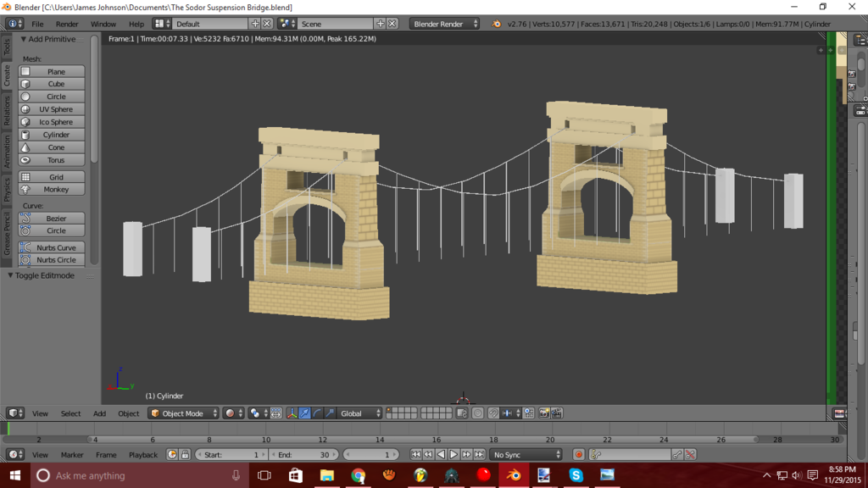Image resolution: width=868 pixels, height=488 pixels.
Task: Switch to the Animation shelf tab
Action: point(7,151)
